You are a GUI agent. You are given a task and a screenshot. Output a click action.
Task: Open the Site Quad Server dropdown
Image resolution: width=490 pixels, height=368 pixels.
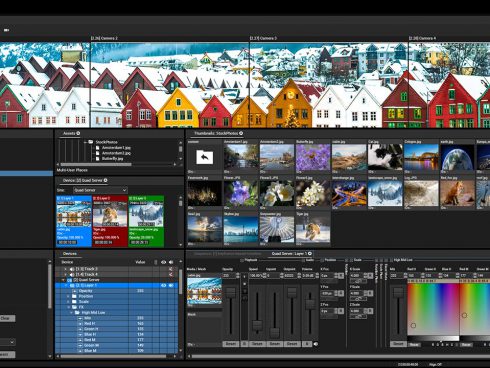[x=100, y=190]
